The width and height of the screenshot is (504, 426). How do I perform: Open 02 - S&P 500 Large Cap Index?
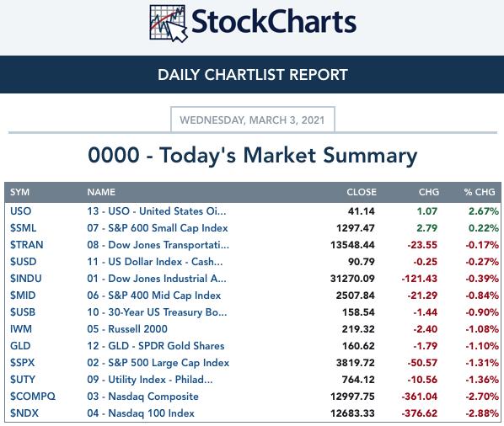[158, 363]
